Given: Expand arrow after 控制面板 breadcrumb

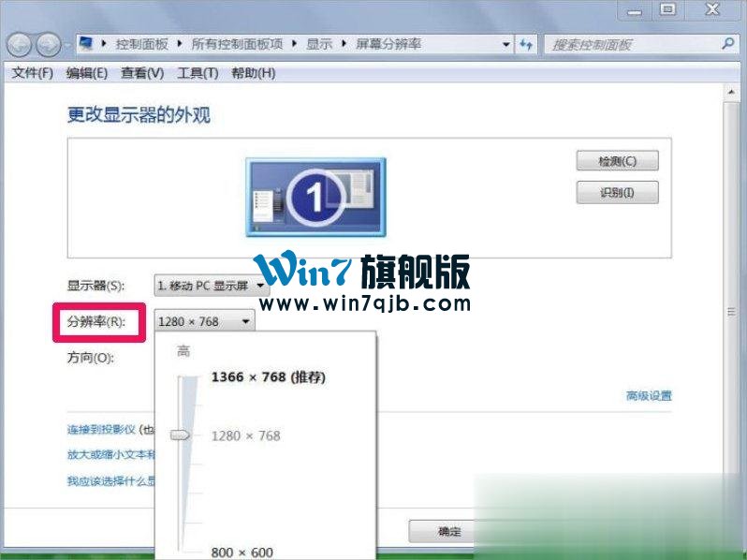Looking at the screenshot, I should pos(180,44).
